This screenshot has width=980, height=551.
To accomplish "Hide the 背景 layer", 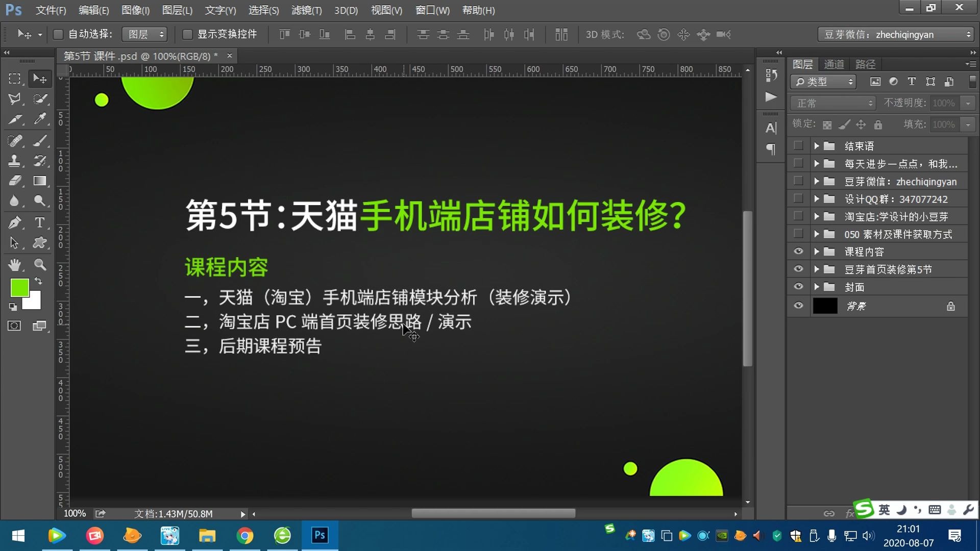I will (x=798, y=306).
